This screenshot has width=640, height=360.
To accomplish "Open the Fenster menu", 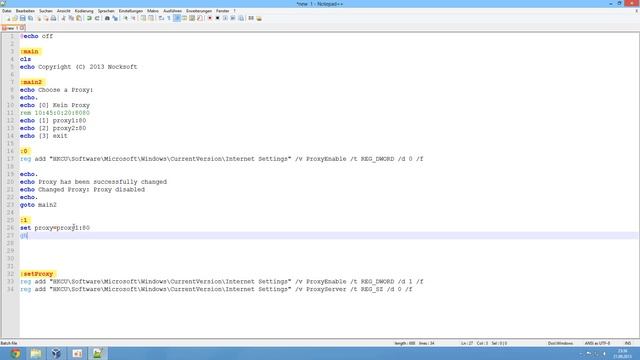I will tap(222, 11).
